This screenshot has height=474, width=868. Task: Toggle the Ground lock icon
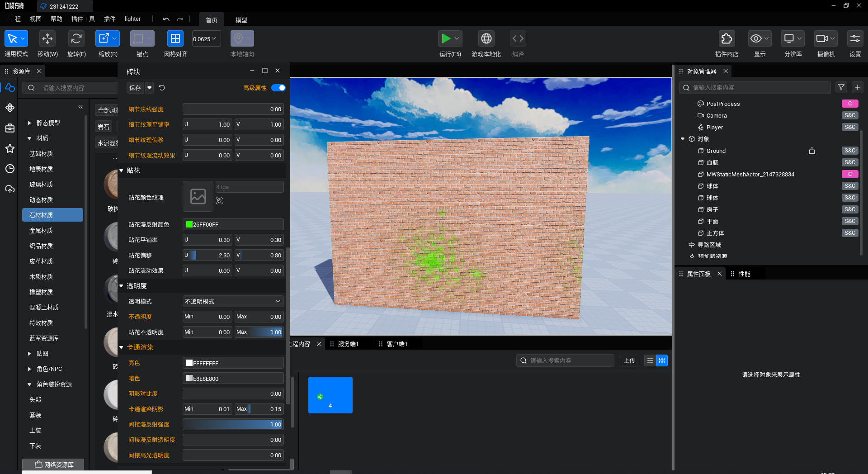point(812,151)
